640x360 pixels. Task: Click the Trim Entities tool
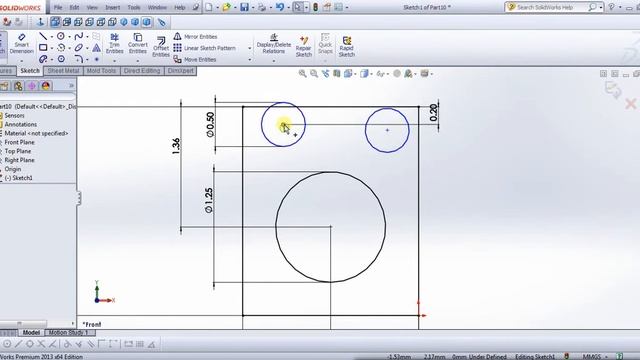pos(115,44)
